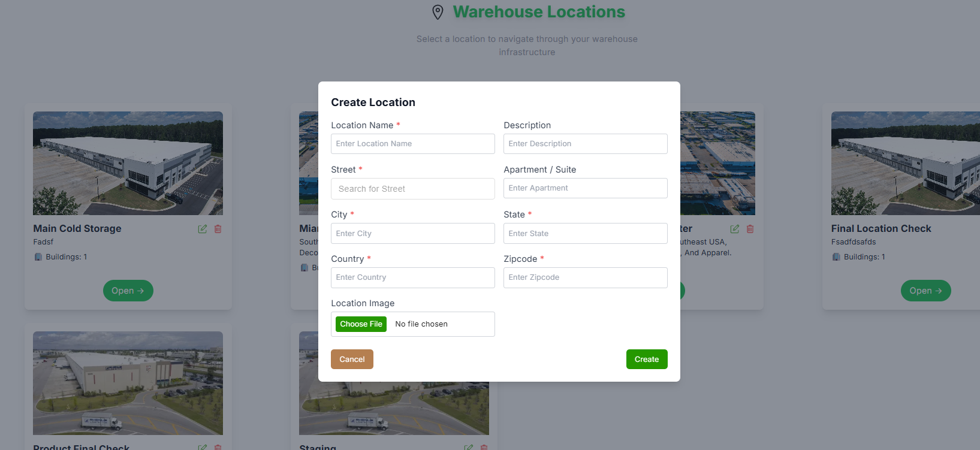Click the Enter City field
980x450 pixels.
[412, 234]
